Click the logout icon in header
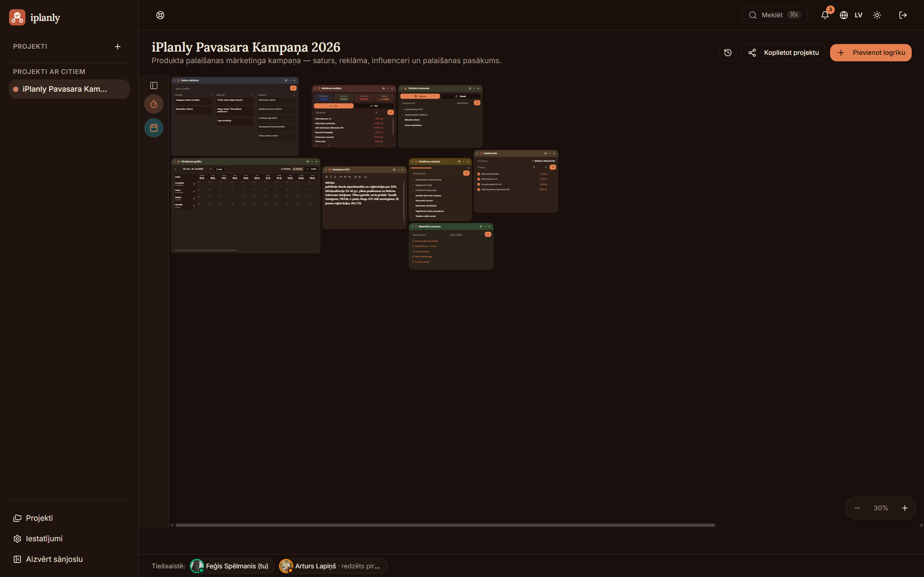 [x=903, y=15]
